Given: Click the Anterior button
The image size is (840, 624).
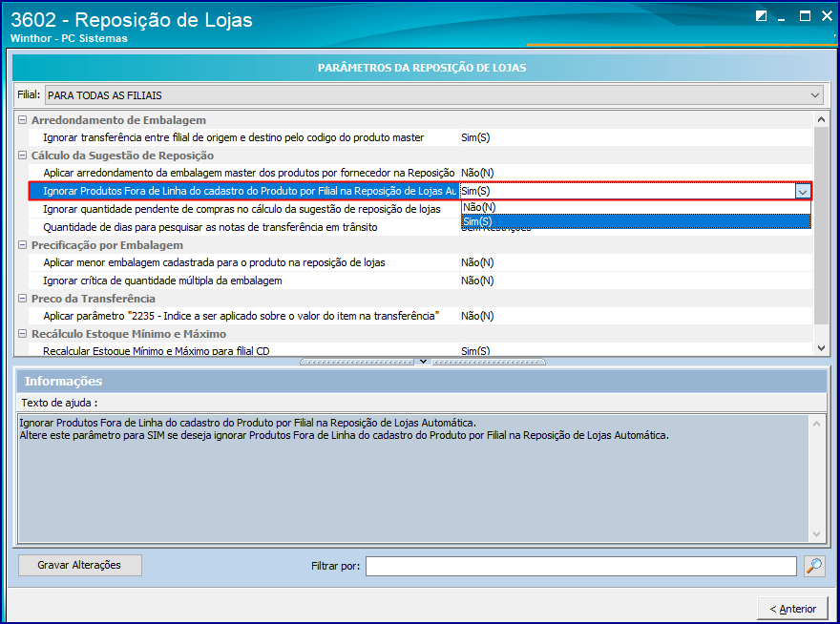Looking at the screenshot, I should [x=791, y=609].
